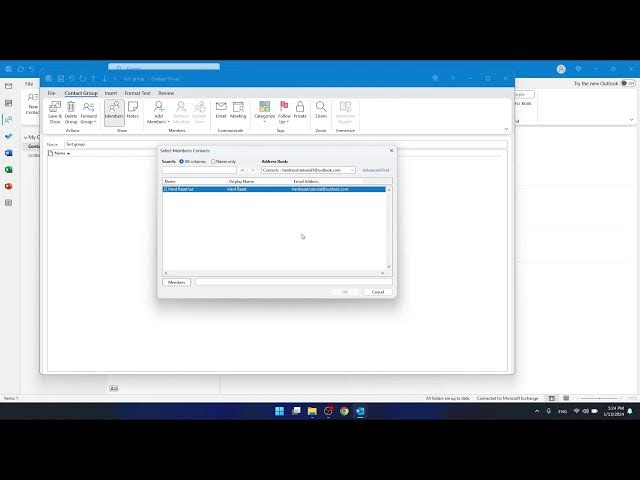Select the Members view button
The width and height of the screenshot is (640, 480).
(114, 111)
